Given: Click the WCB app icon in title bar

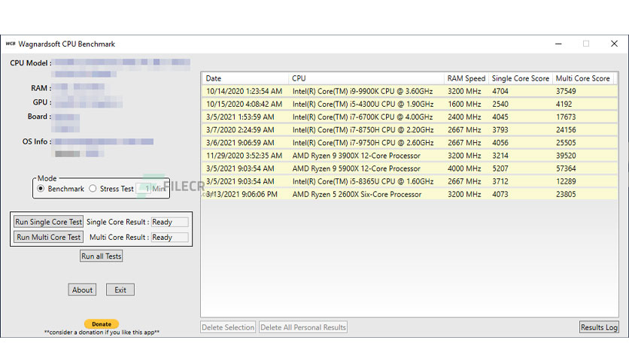Looking at the screenshot, I should click(11, 44).
